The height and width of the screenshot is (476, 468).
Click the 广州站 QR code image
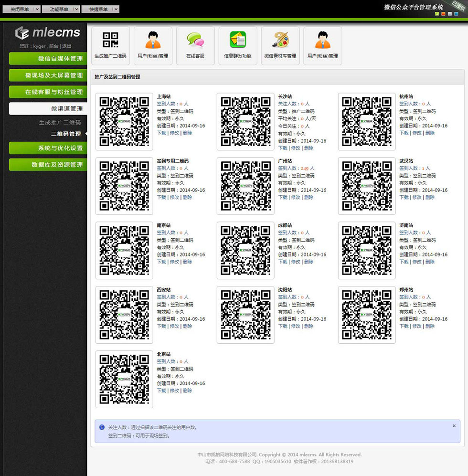245,186
